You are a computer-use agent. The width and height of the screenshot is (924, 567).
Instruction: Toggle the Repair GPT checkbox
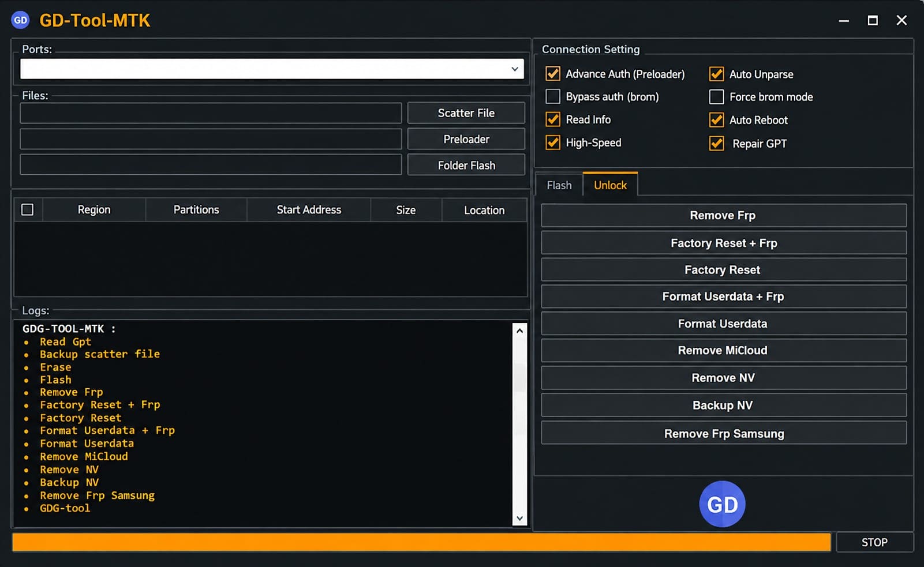(x=716, y=143)
